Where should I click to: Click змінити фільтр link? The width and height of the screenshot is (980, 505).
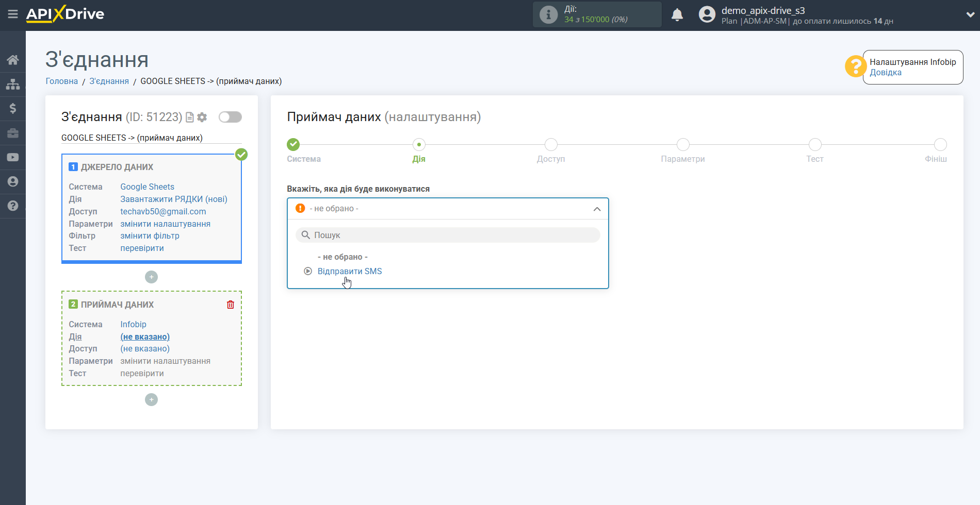point(150,235)
